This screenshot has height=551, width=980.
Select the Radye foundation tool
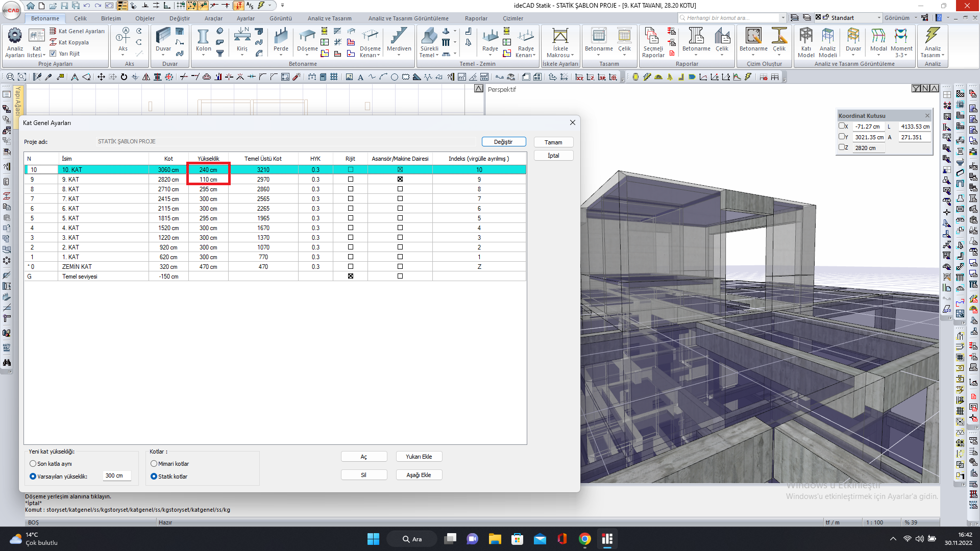pos(490,42)
